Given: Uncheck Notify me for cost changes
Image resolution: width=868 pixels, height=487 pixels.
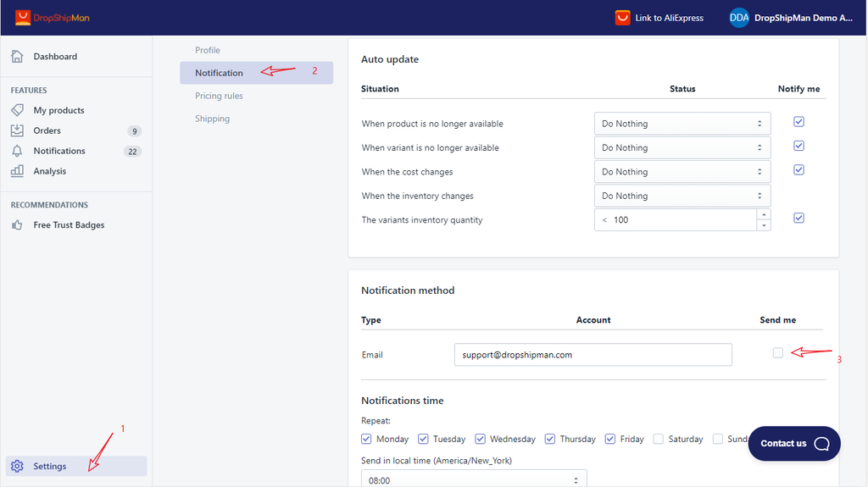Looking at the screenshot, I should click(x=798, y=170).
